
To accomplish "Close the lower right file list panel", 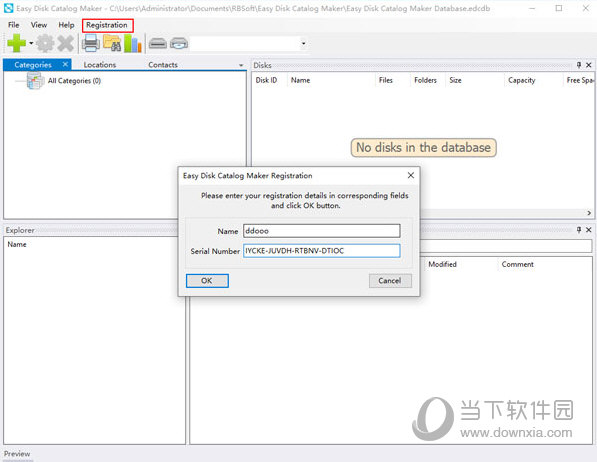I will pos(589,230).
